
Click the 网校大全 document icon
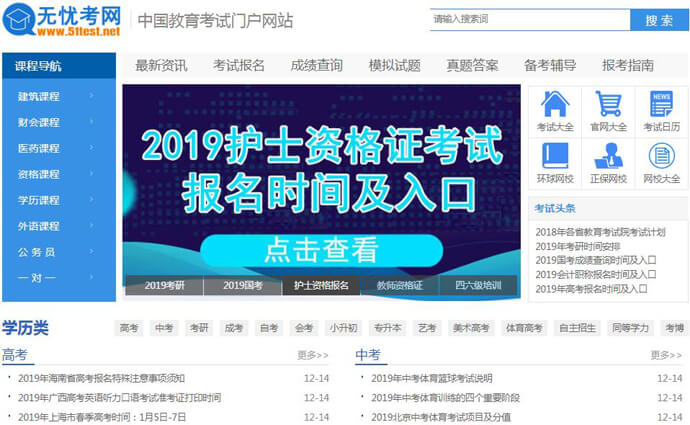pyautogui.click(x=661, y=156)
